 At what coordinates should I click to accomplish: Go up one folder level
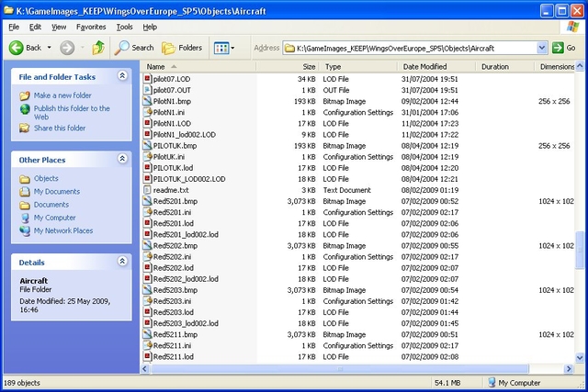coord(98,48)
